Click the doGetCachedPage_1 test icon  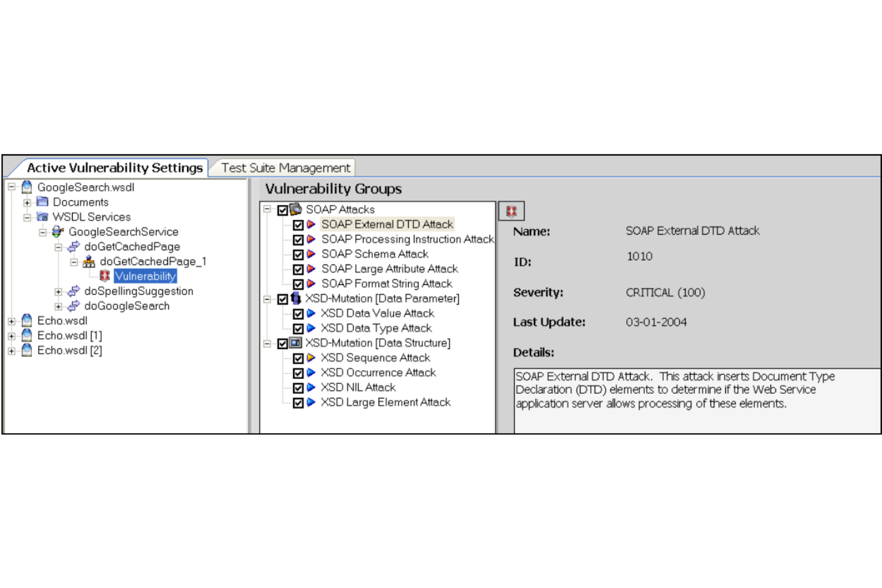tap(89, 262)
